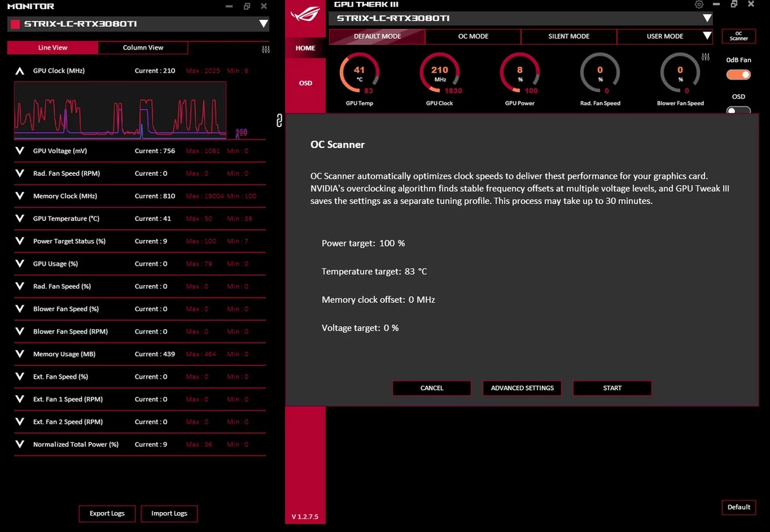Restore the Monitor window size

pyautogui.click(x=247, y=6)
